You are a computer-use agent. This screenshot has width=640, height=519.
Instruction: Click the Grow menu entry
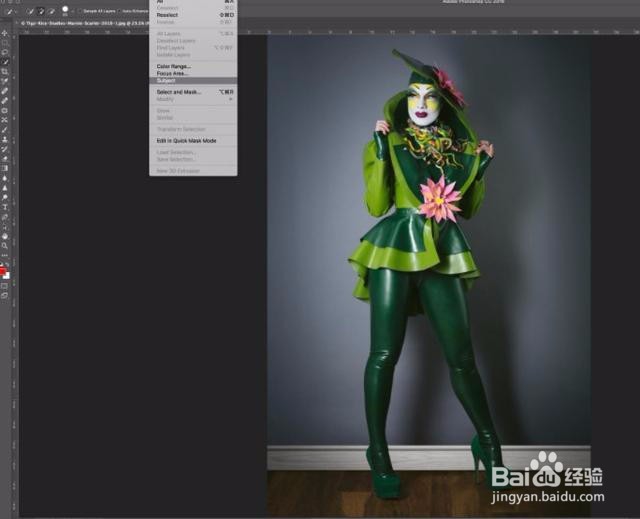pos(193,111)
